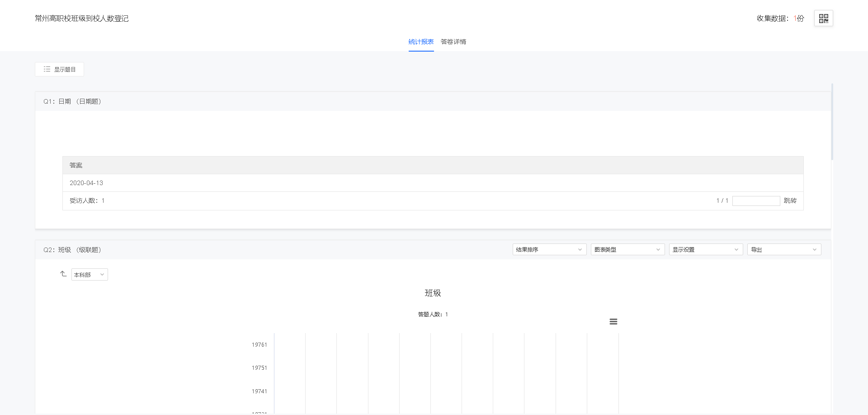Viewport: 868px width, 415px height.
Task: Expand the 结果排序 dropdown
Action: tap(549, 249)
